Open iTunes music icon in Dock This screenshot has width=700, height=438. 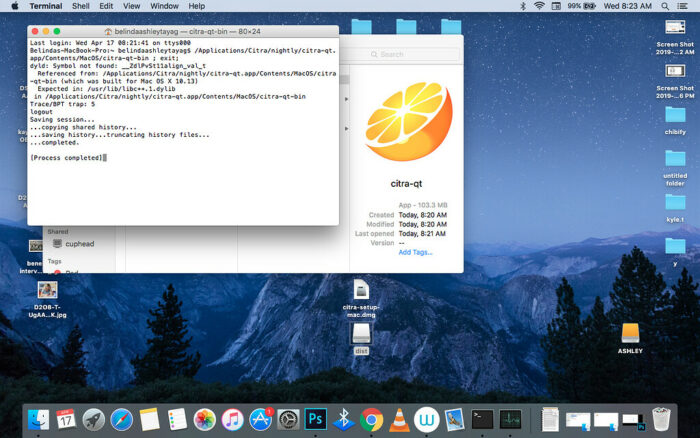point(232,420)
